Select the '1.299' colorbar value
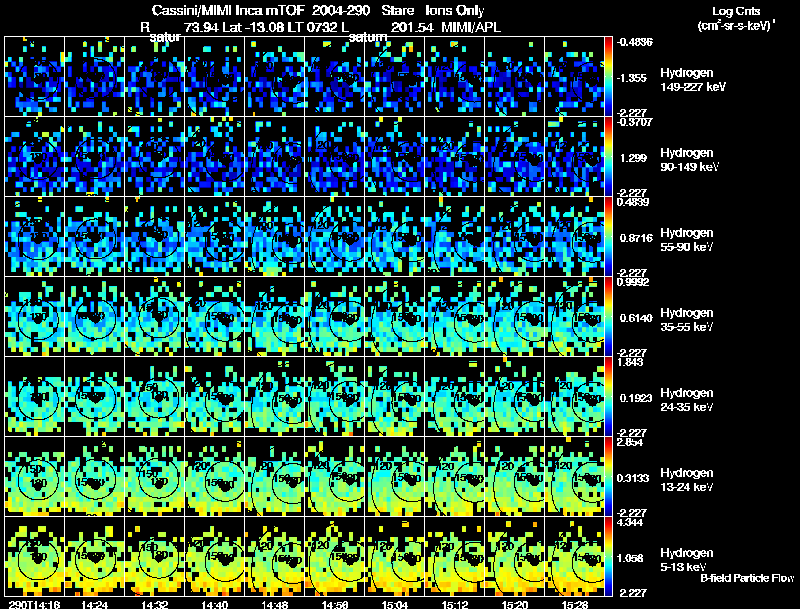Screen dimensions: 800x609 click(x=633, y=158)
